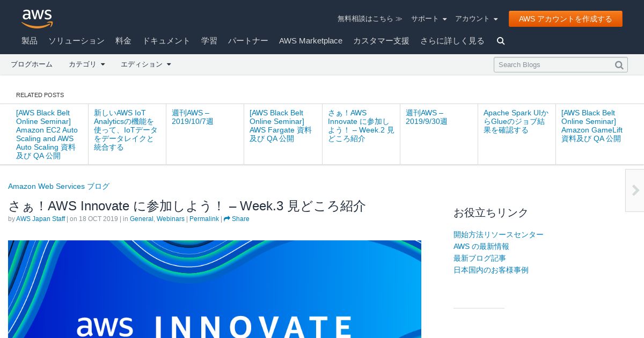Click the Share link with arrow icon
Image resolution: width=644 pixels, height=338 pixels.
(237, 219)
